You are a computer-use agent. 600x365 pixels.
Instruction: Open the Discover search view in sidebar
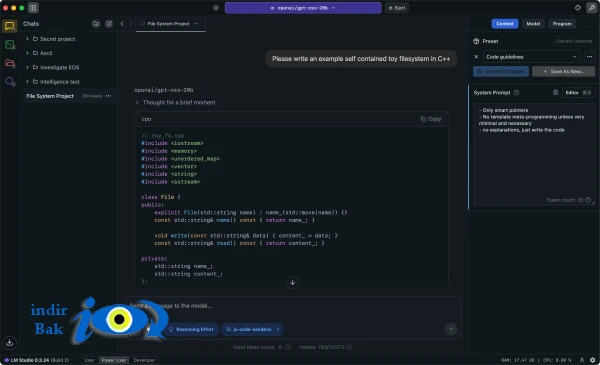tap(10, 81)
